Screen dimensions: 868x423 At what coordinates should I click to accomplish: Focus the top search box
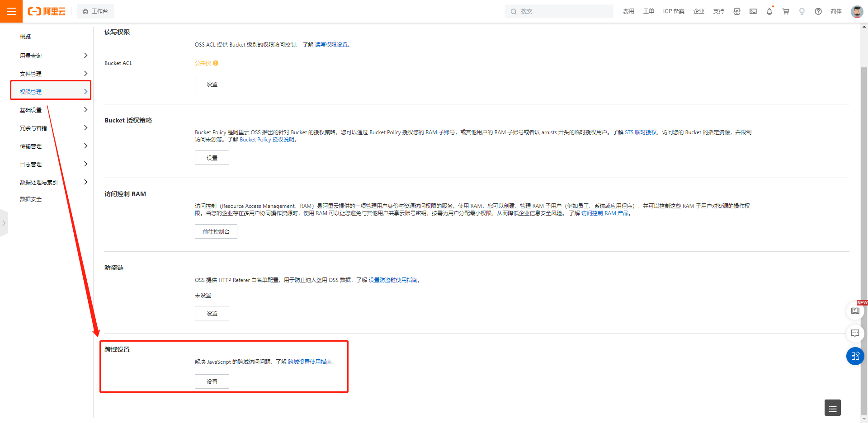[x=559, y=11]
